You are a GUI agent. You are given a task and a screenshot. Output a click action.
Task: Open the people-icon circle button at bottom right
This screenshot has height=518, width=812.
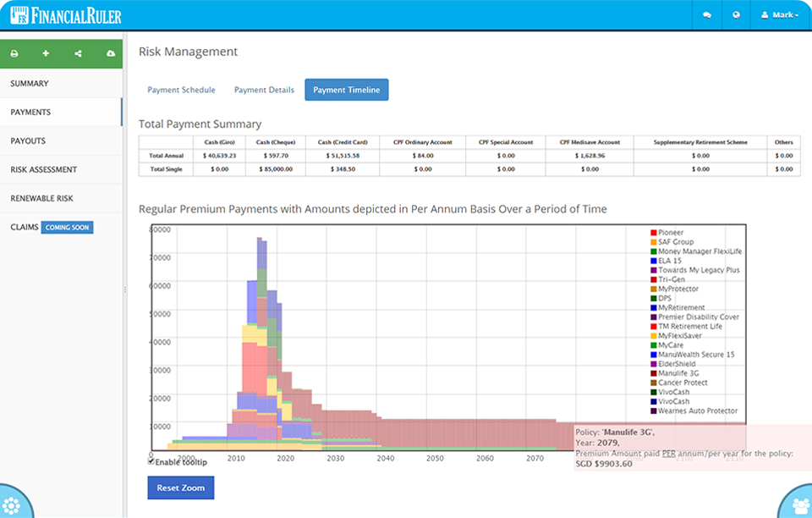coord(798,503)
